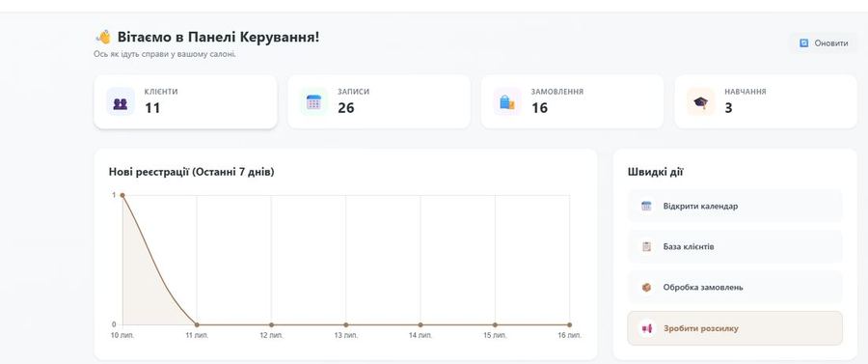Click the waving hand emoji in heading
This screenshot has height=364, width=868.
tap(103, 37)
